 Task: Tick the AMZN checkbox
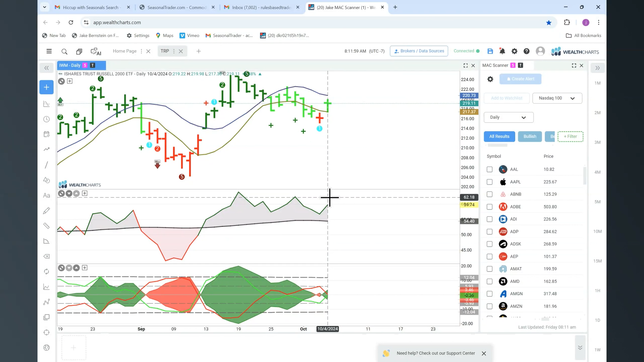coord(490,306)
